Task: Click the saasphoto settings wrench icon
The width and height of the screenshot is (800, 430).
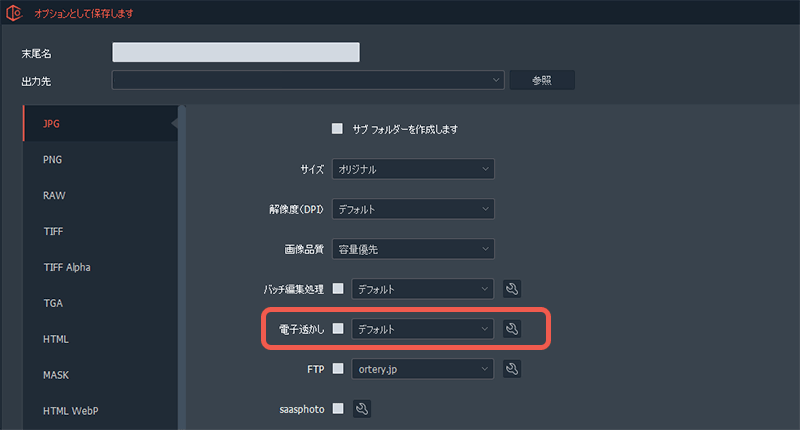Action: coord(361,408)
